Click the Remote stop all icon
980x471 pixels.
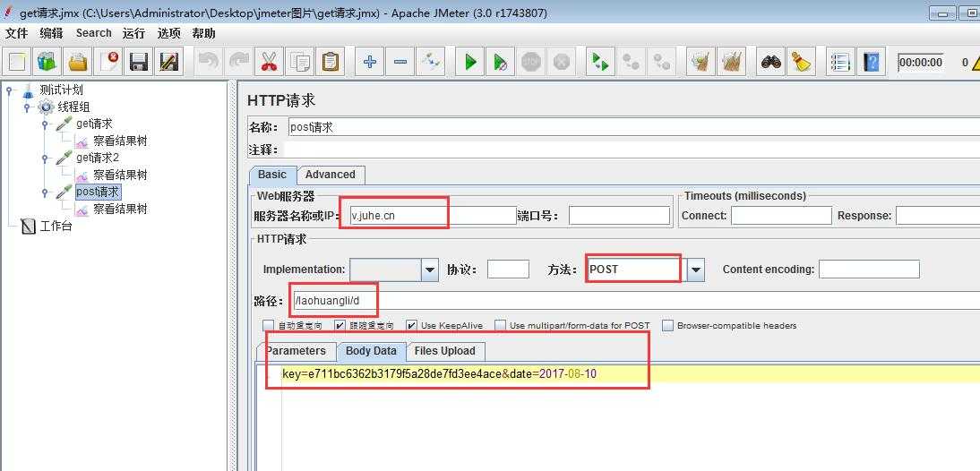click(631, 61)
